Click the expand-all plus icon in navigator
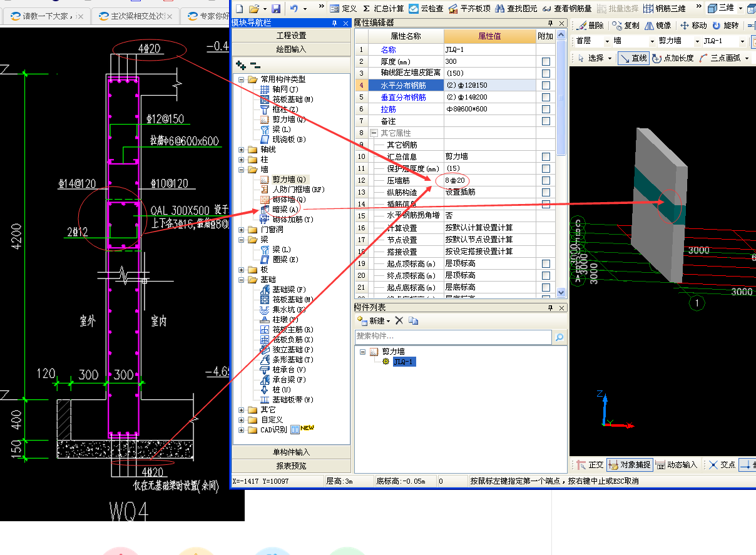Viewport: 756px width, 555px height. pos(240,65)
